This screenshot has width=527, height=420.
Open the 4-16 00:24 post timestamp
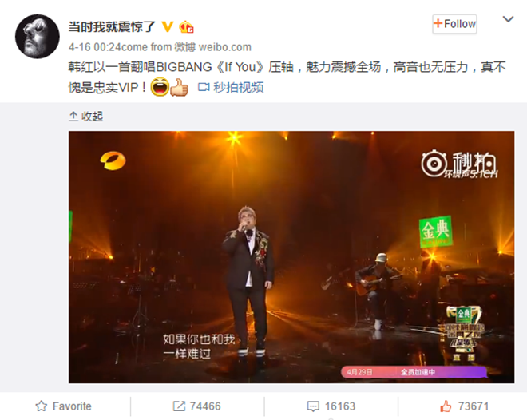pyautogui.click(x=94, y=47)
